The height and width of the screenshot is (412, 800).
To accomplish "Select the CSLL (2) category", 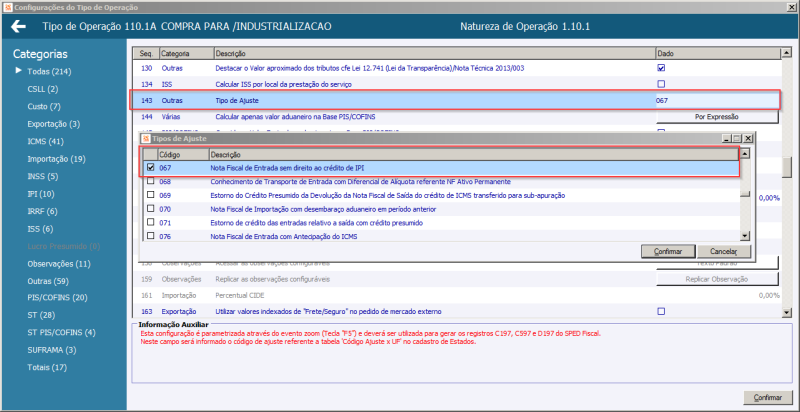I will [x=42, y=89].
